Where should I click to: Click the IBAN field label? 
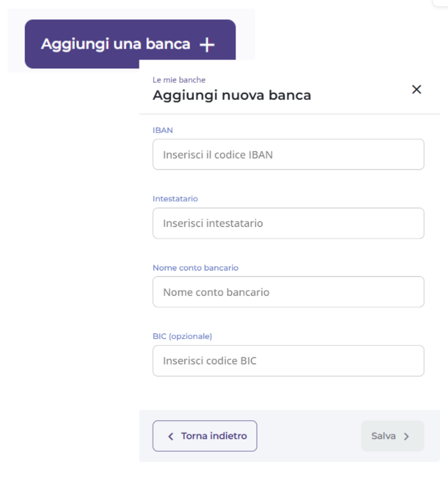(163, 130)
